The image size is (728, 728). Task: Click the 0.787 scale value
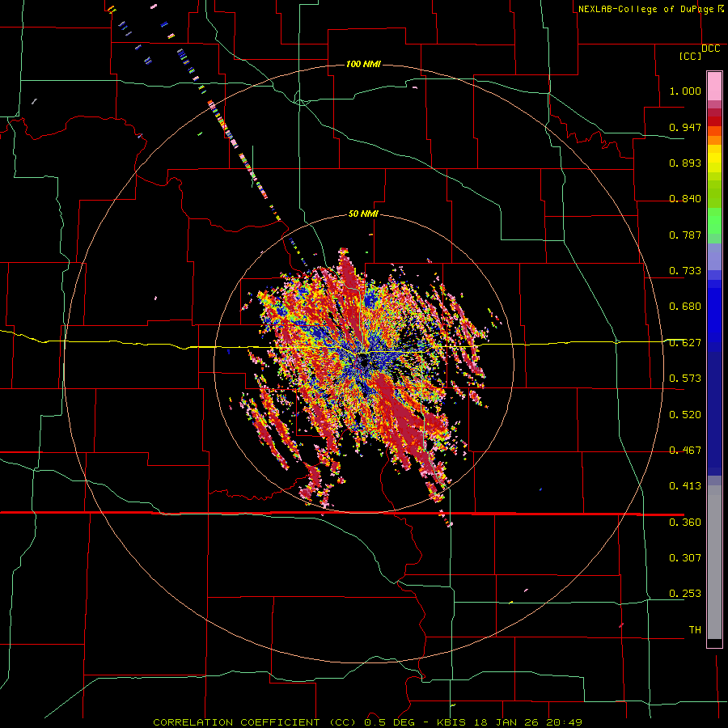pos(685,235)
